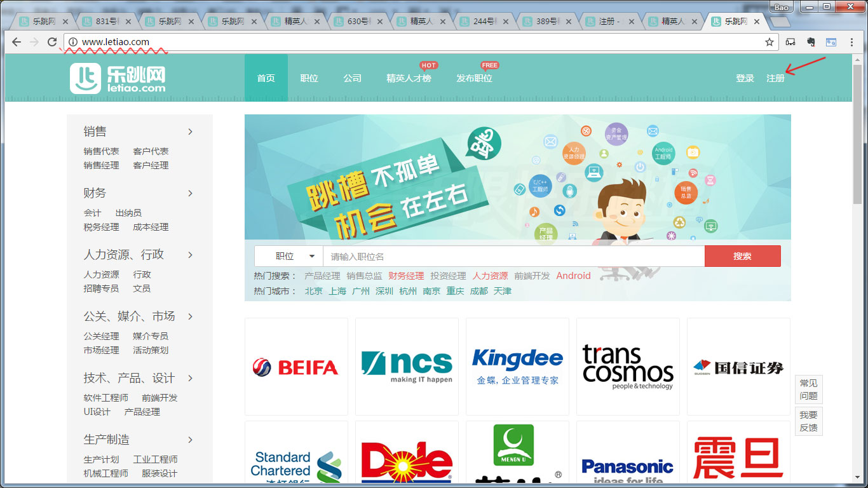Open the Panasonic company logo card

628,452
